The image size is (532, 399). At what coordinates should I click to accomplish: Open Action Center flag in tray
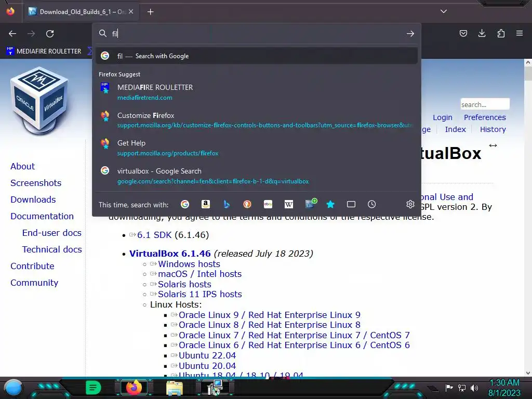(449, 388)
